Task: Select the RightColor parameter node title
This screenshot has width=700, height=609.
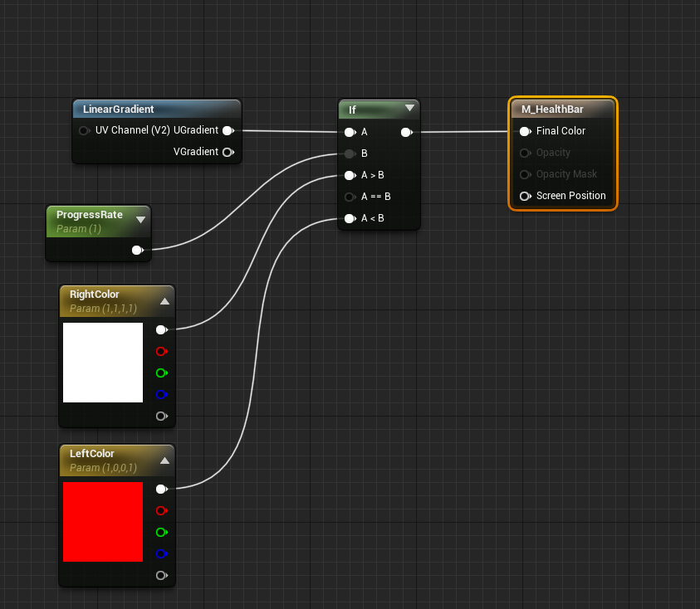Action: pos(94,295)
